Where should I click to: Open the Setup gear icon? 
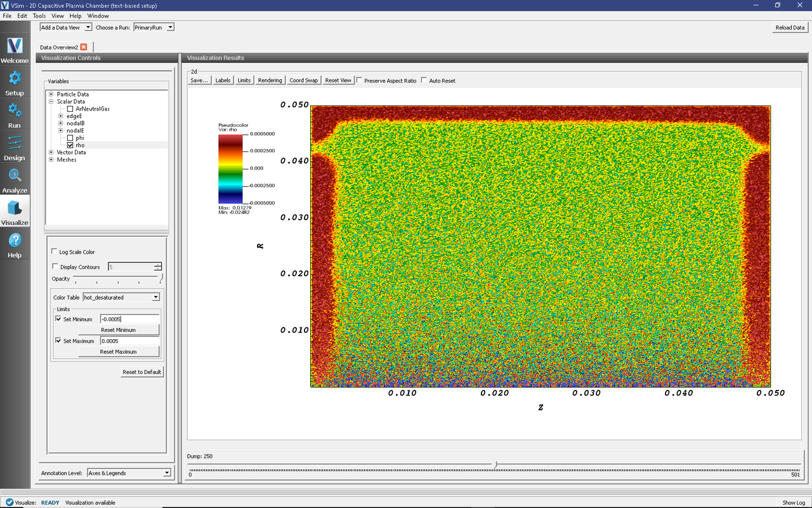(15, 78)
